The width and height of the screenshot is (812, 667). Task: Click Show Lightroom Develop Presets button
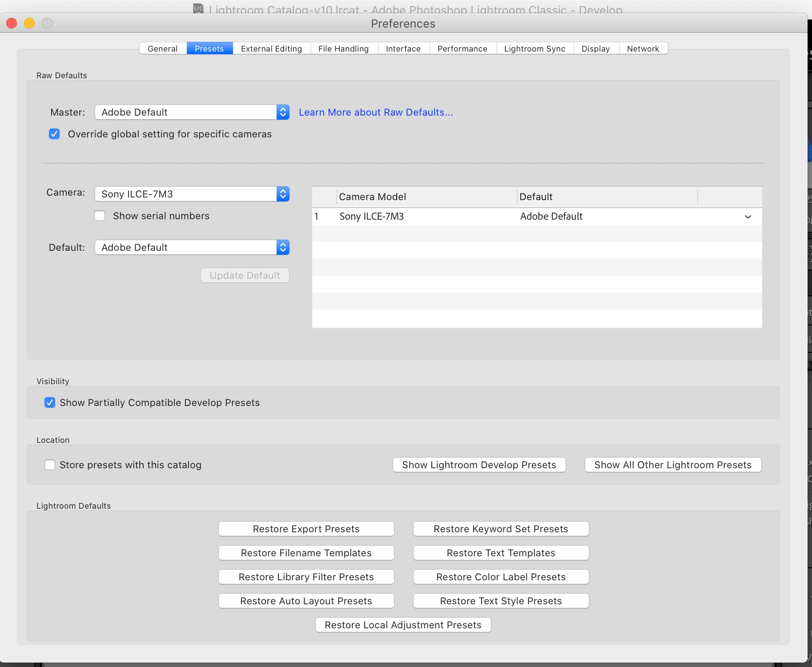pos(479,465)
